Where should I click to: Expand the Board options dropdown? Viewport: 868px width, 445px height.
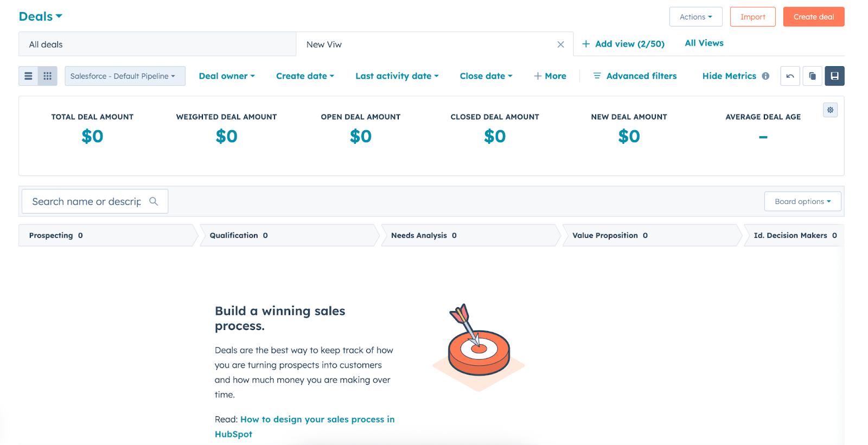coord(802,201)
